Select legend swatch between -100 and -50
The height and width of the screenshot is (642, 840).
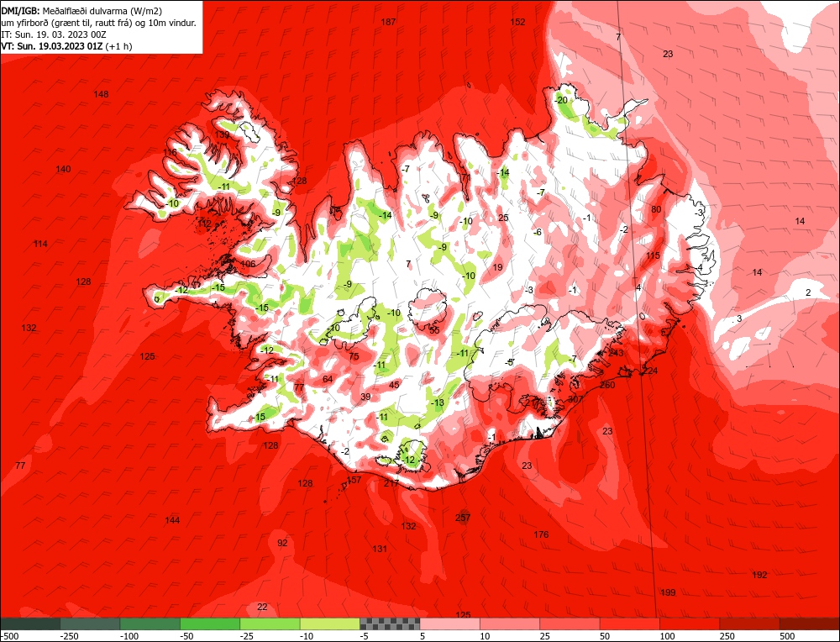[x=150, y=624]
